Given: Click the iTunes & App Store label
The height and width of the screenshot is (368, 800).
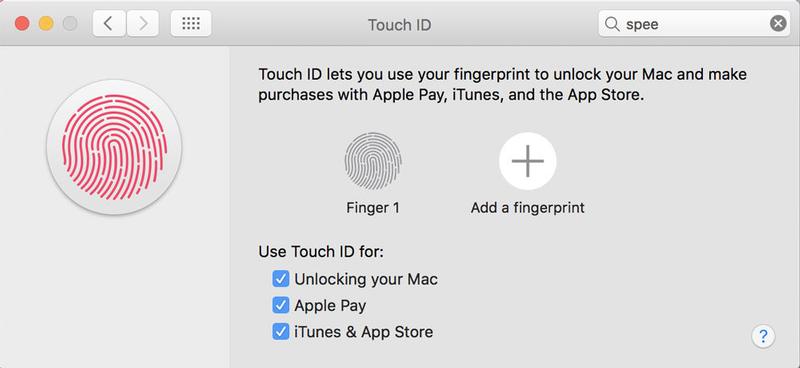Looking at the screenshot, I should tap(364, 332).
